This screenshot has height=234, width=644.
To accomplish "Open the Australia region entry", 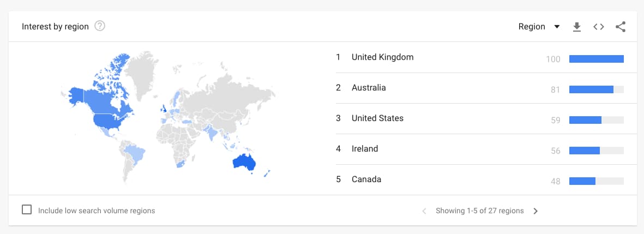I will 369,88.
